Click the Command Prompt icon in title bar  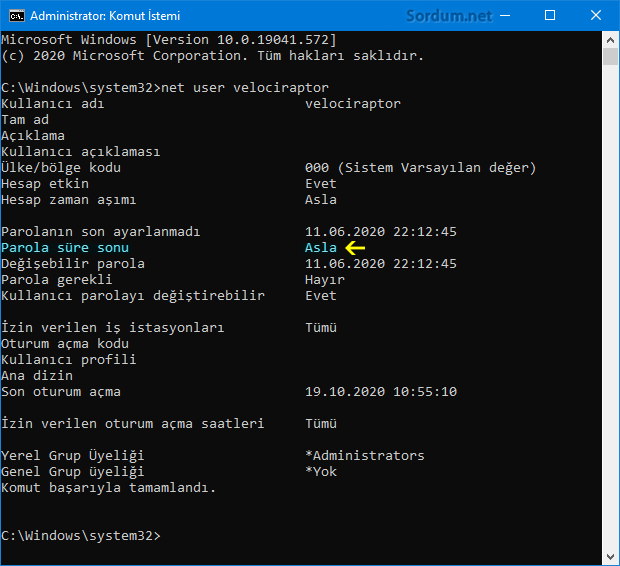(x=16, y=16)
